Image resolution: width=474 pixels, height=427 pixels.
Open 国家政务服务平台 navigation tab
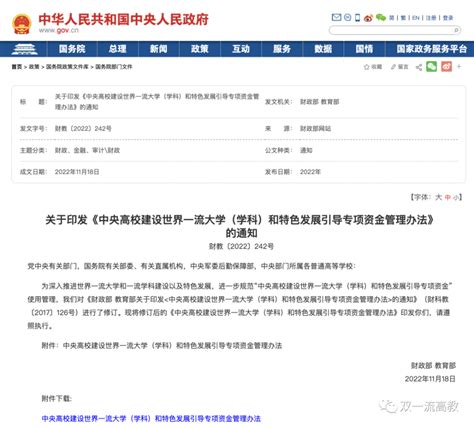point(431,49)
